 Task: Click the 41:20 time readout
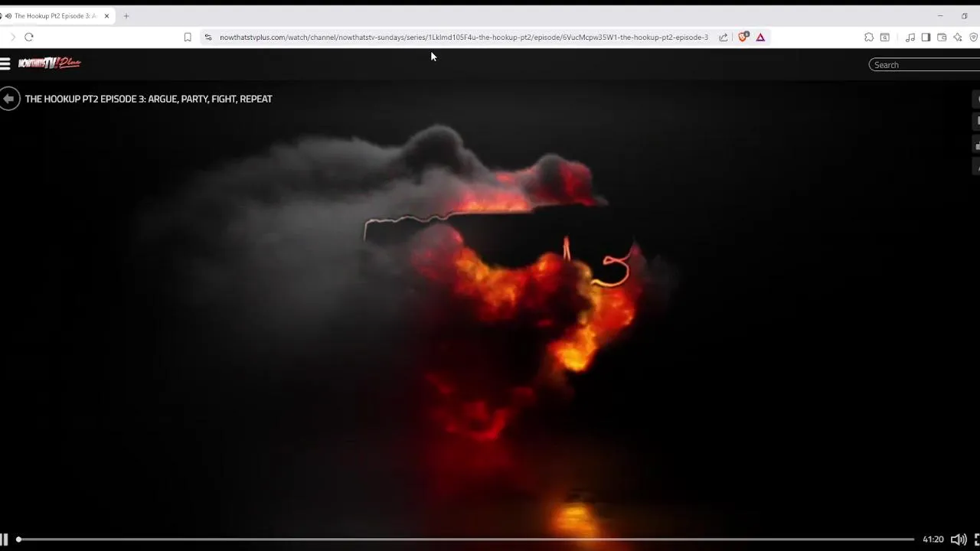933,540
